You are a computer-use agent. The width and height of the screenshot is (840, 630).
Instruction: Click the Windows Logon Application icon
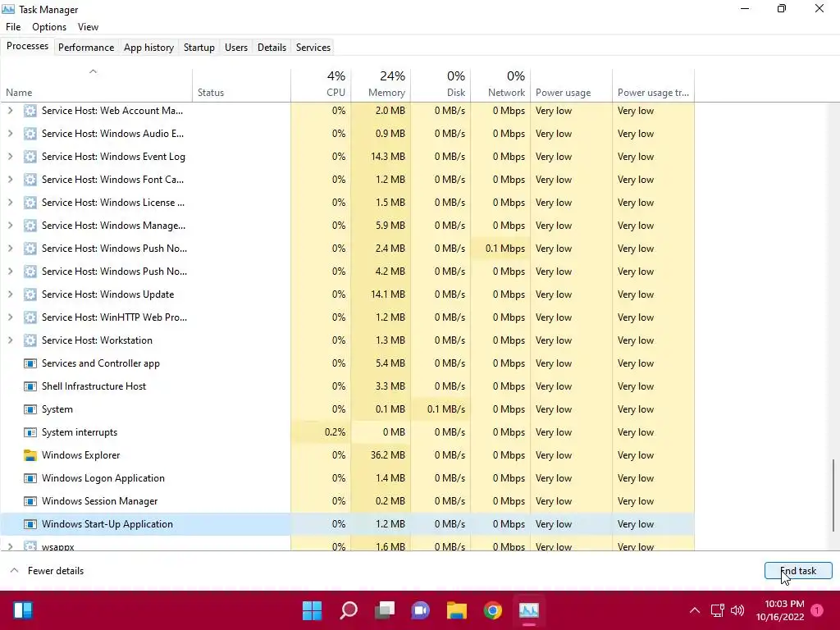tap(30, 478)
